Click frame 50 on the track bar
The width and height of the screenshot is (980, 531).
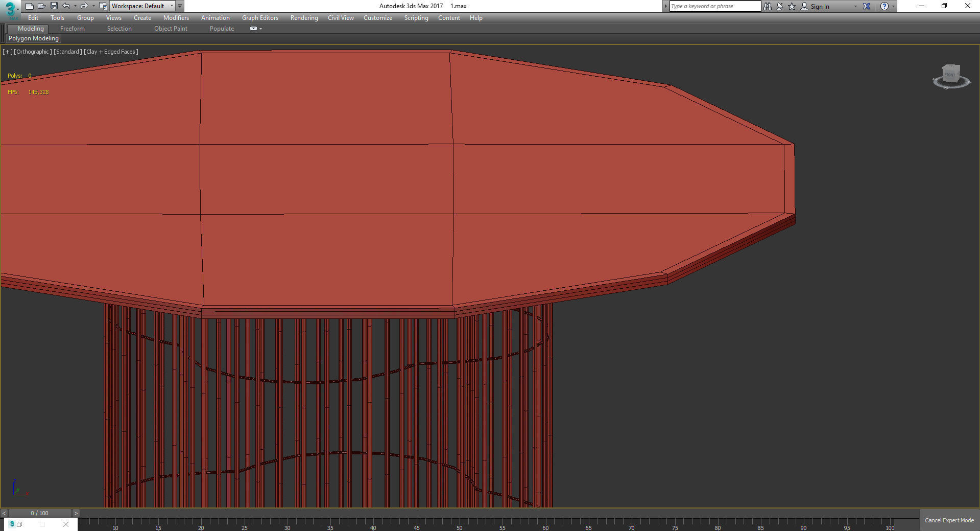[x=460, y=527]
